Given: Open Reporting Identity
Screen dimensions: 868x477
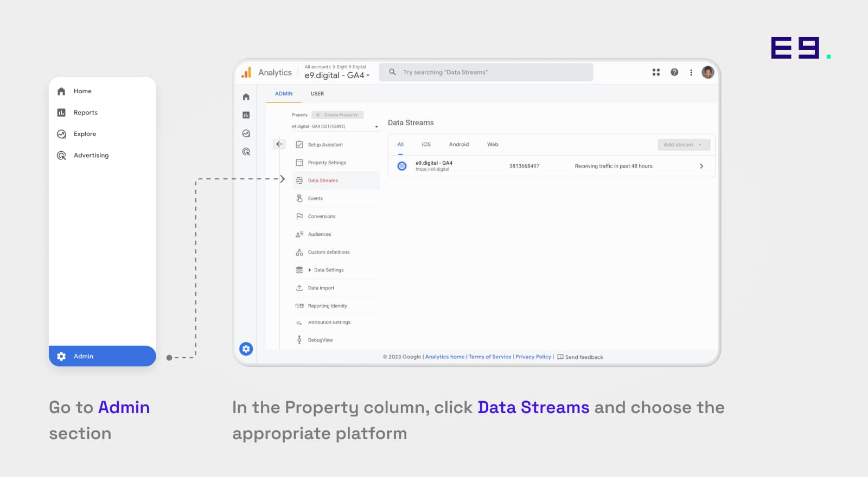Looking at the screenshot, I should [x=336, y=306].
